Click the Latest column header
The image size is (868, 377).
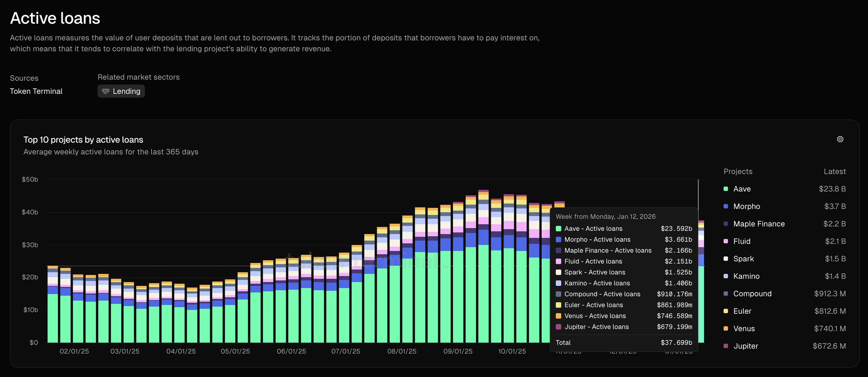tap(834, 172)
